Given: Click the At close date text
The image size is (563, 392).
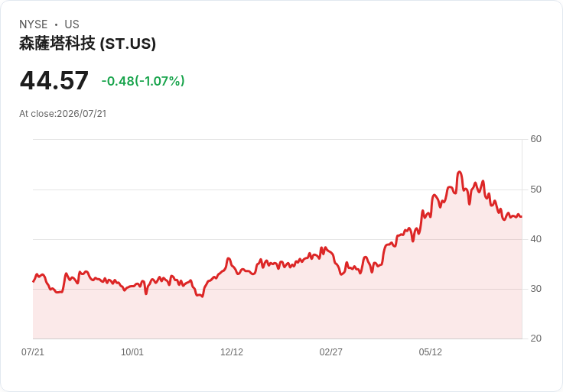Looking at the screenshot, I should [63, 114].
